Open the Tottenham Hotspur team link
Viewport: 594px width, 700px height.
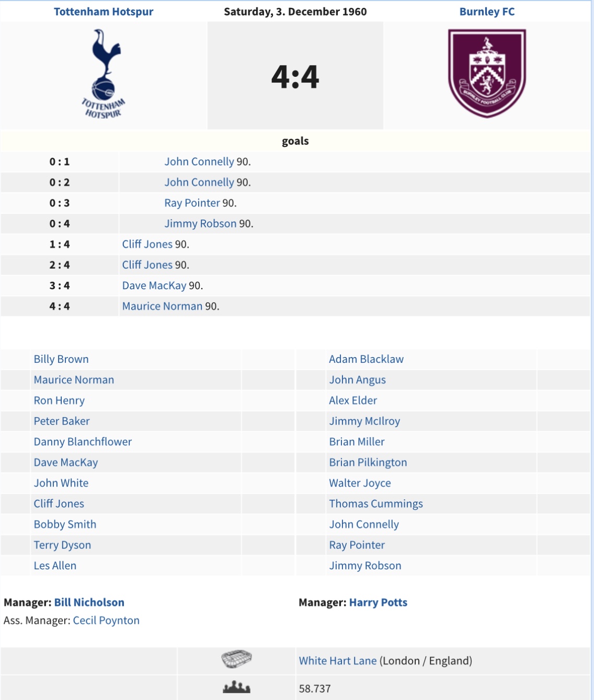(x=104, y=12)
